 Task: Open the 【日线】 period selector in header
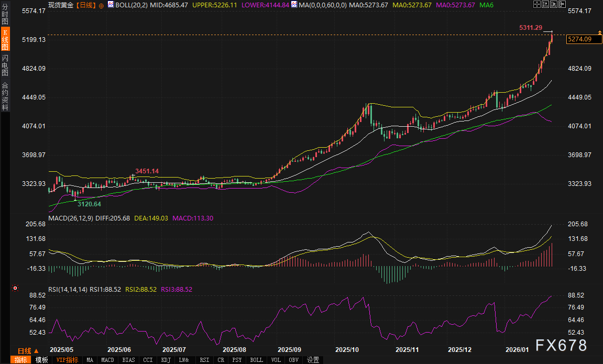[85, 5]
